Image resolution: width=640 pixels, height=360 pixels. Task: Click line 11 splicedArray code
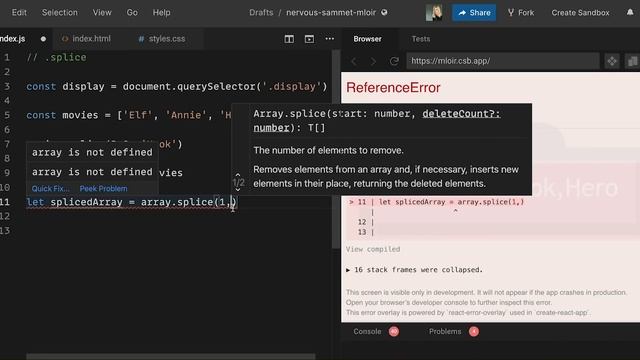(131, 202)
